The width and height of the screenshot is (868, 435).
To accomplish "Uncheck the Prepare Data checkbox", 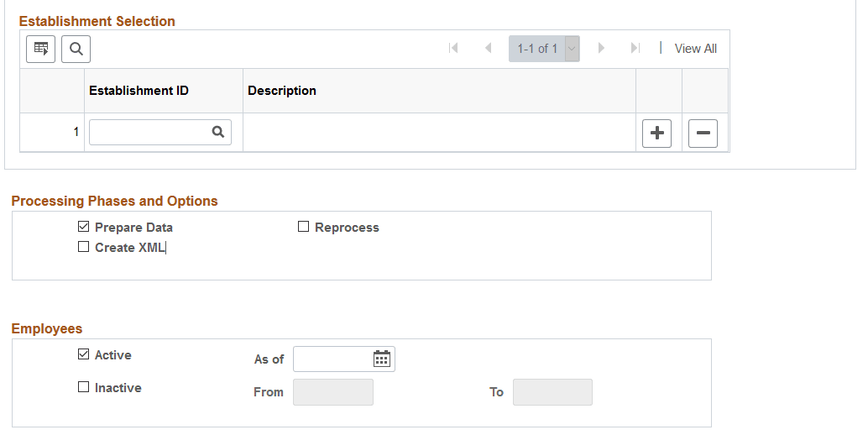I will click(83, 227).
